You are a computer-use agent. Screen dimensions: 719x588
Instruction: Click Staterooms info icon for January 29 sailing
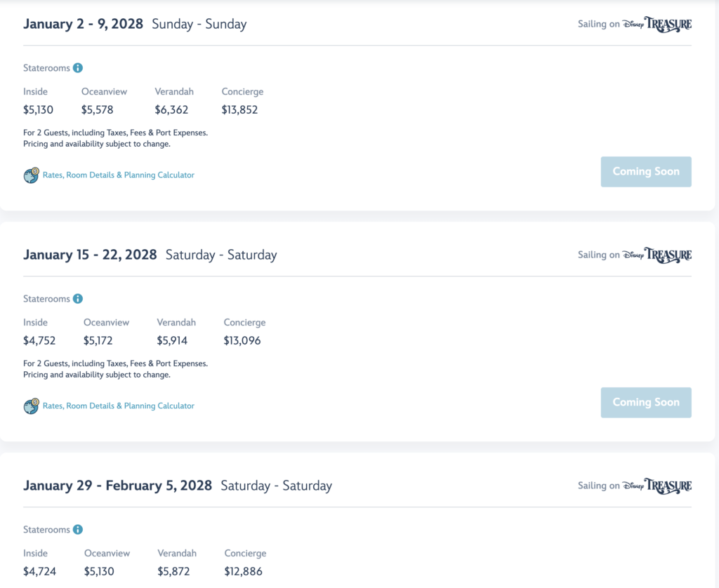(x=78, y=529)
